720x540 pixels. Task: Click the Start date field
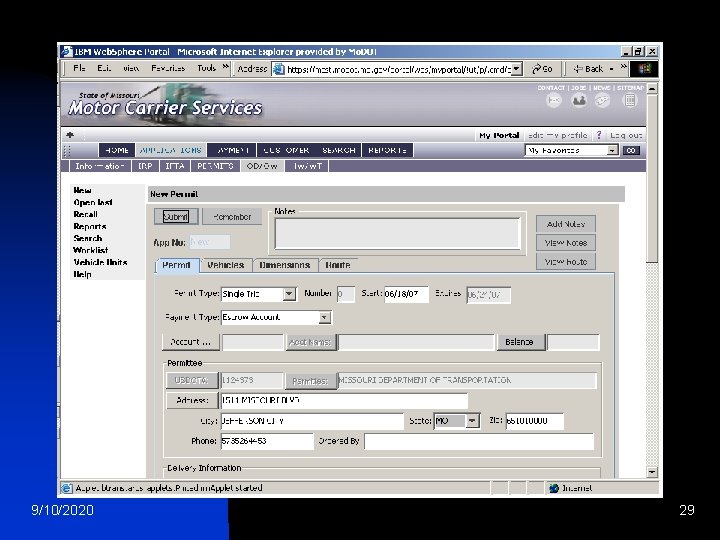pos(406,294)
